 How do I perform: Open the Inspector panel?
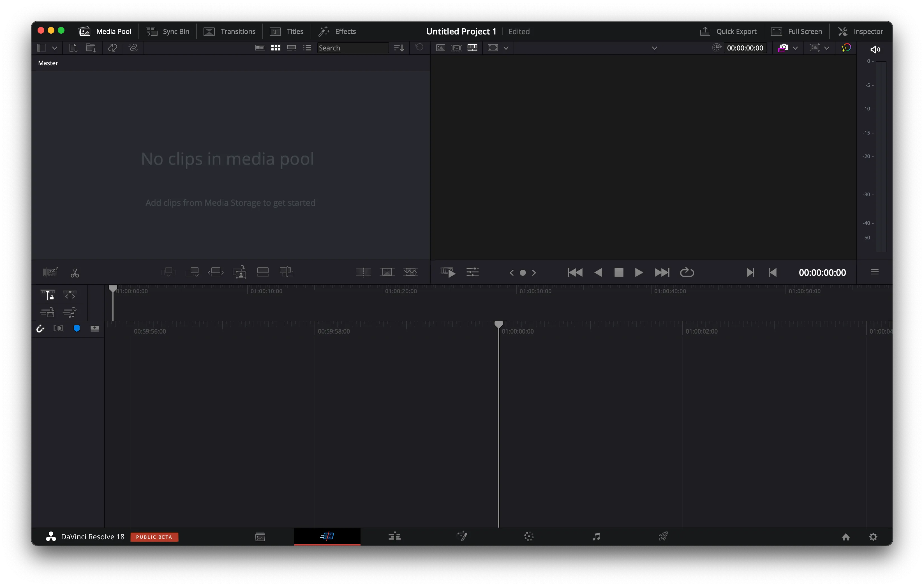(x=861, y=31)
